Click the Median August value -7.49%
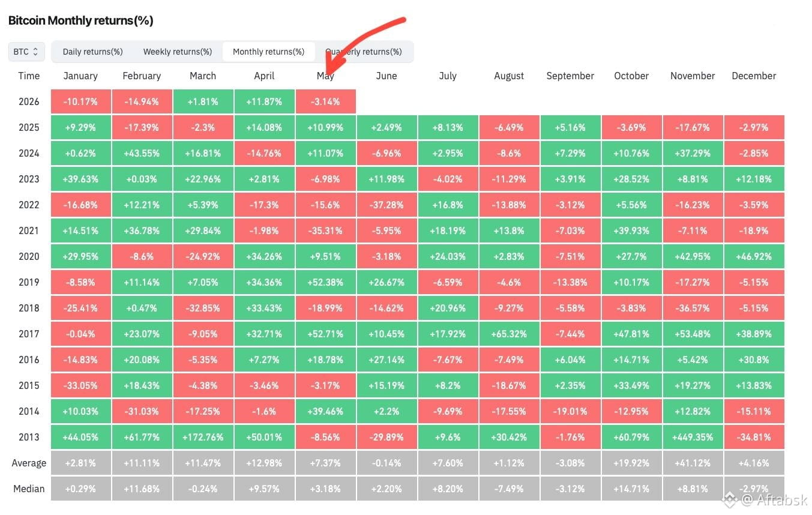812x515 pixels. point(509,489)
